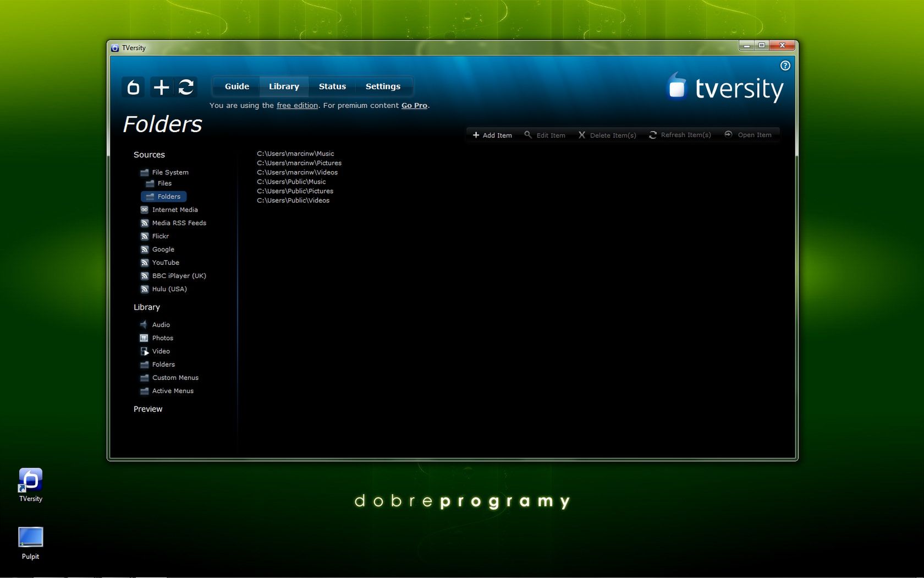The width and height of the screenshot is (924, 578).
Task: Click the refresh arrows icon in toolbar
Action: tap(186, 87)
